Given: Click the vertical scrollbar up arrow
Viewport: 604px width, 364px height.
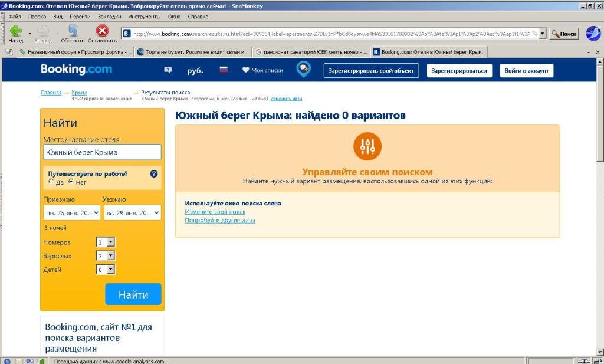Looking at the screenshot, I should (600, 61).
